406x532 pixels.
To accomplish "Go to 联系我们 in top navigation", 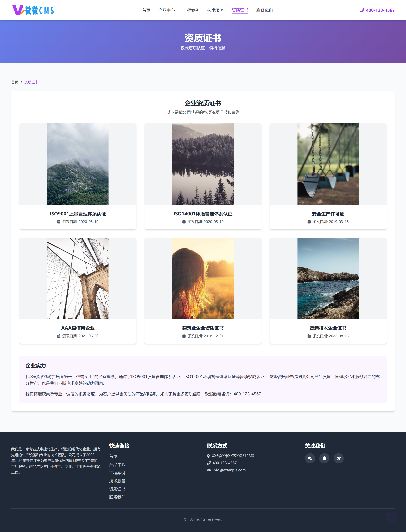I will pyautogui.click(x=264, y=10).
